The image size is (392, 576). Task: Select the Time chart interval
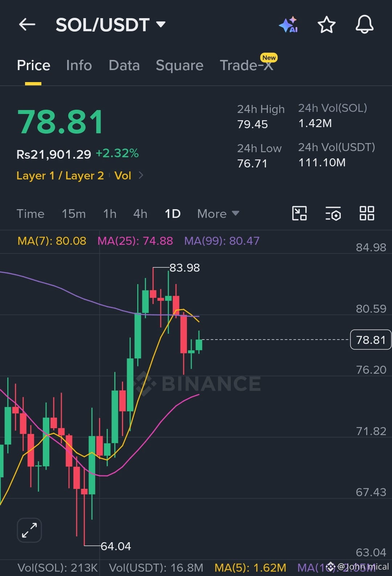30,214
